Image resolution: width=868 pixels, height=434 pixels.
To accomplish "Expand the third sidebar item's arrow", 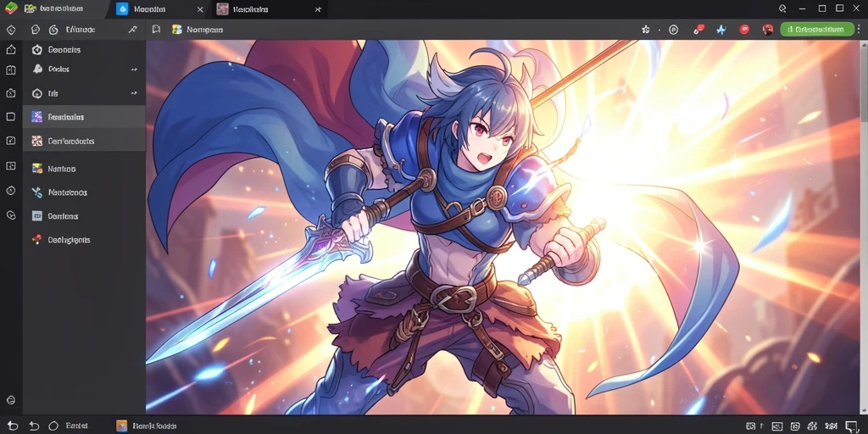I will pos(133,93).
